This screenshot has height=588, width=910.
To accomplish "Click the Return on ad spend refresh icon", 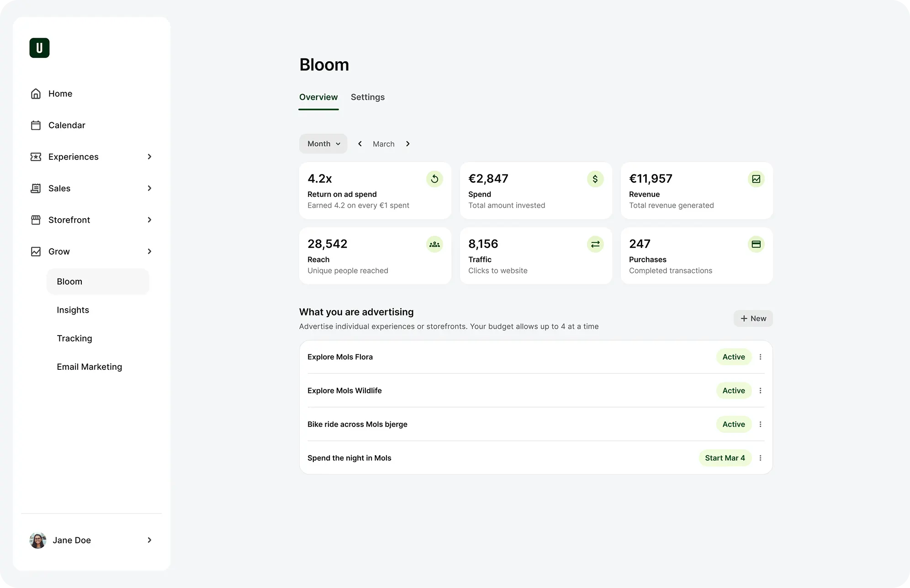I will (x=434, y=179).
